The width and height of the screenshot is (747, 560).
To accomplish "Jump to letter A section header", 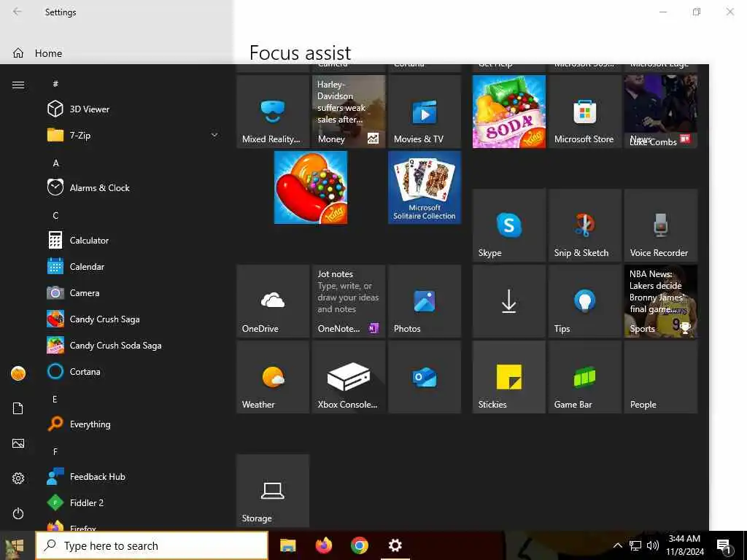I will tap(55, 163).
